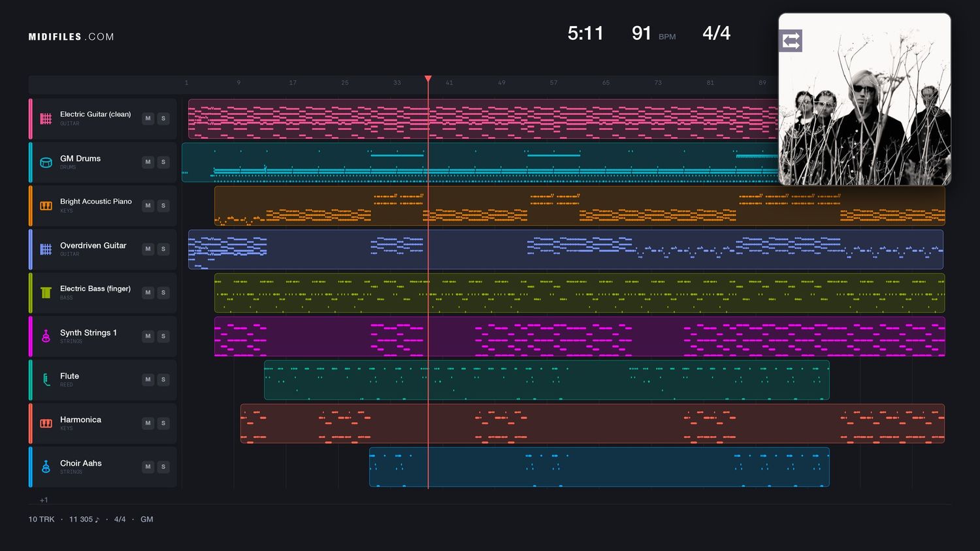
Task: Click the 11 305 note count in footer
Action: (x=84, y=520)
